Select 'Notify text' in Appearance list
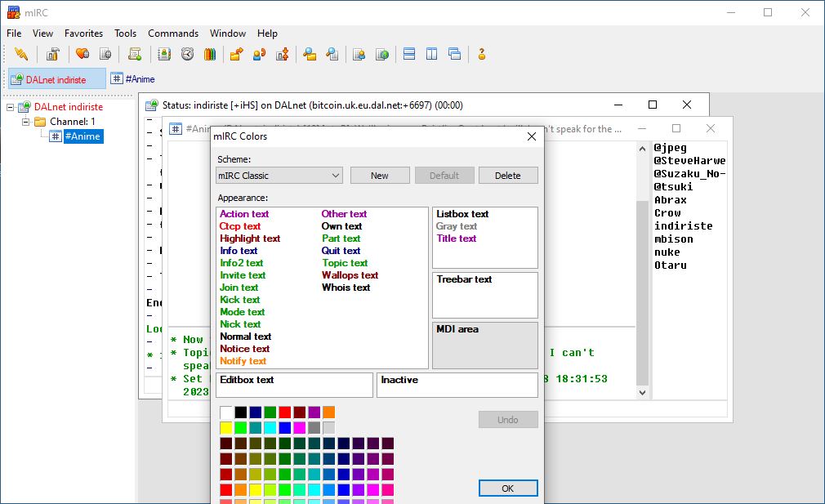This screenshot has height=504, width=825. [x=243, y=361]
